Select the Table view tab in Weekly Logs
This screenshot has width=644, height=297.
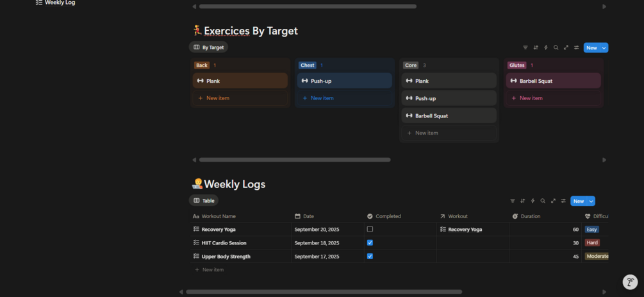coord(204,201)
